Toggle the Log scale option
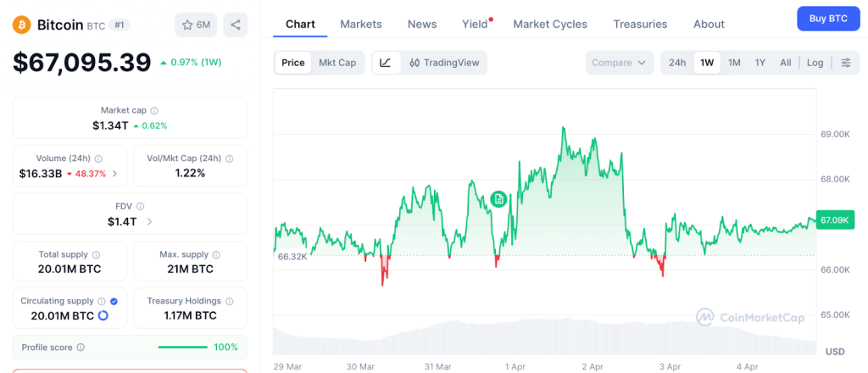This screenshot has height=373, width=868. (x=815, y=63)
